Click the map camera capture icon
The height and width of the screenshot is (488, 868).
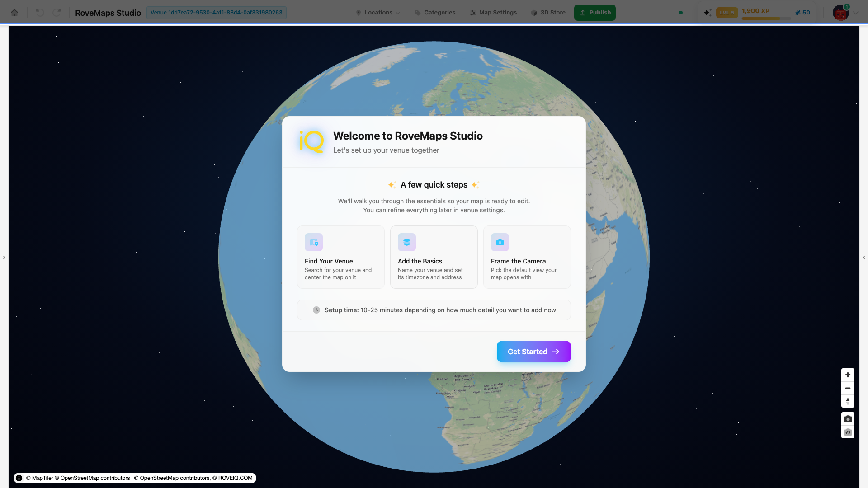[x=848, y=419]
